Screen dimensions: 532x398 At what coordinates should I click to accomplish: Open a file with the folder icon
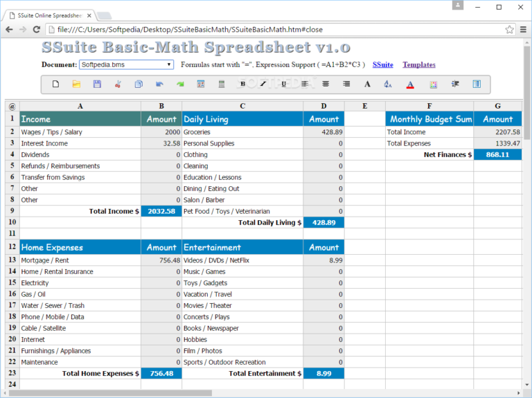click(76, 84)
